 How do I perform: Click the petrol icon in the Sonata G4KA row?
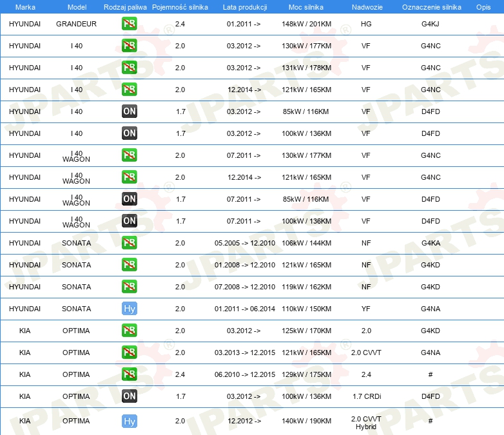[x=130, y=243]
